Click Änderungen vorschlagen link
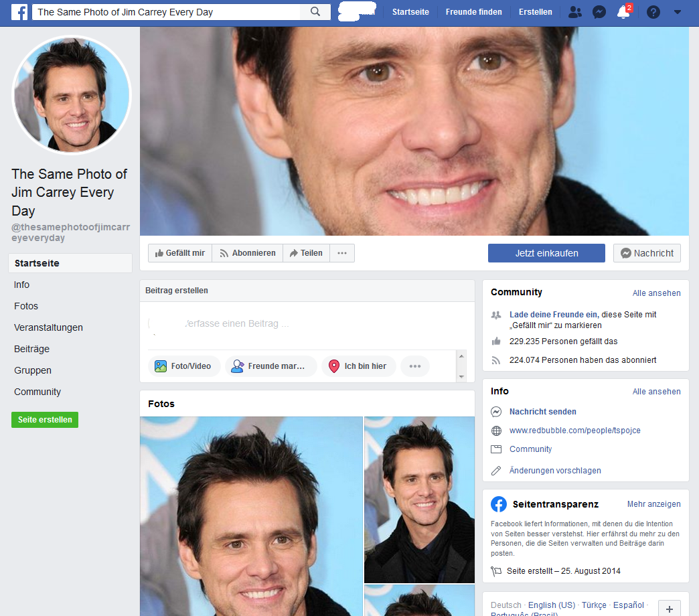This screenshot has width=699, height=616. pyautogui.click(x=555, y=470)
